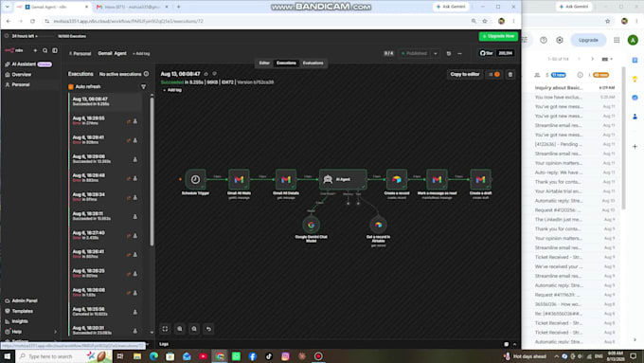Screen dimensions: 644x363
Task: Open the Aug 13, 06:08:47 execution
Action: pyautogui.click(x=105, y=101)
